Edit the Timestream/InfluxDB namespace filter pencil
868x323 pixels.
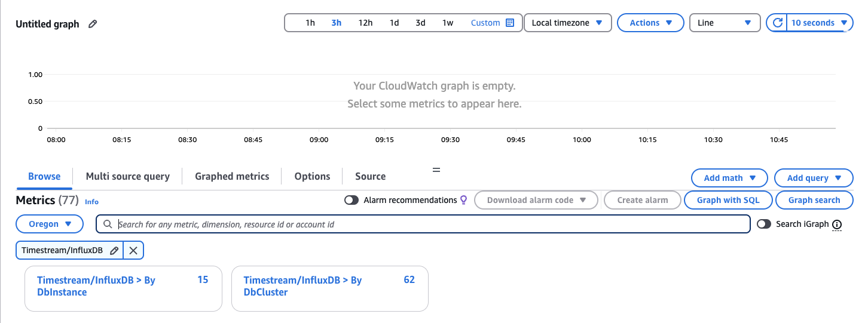[114, 251]
